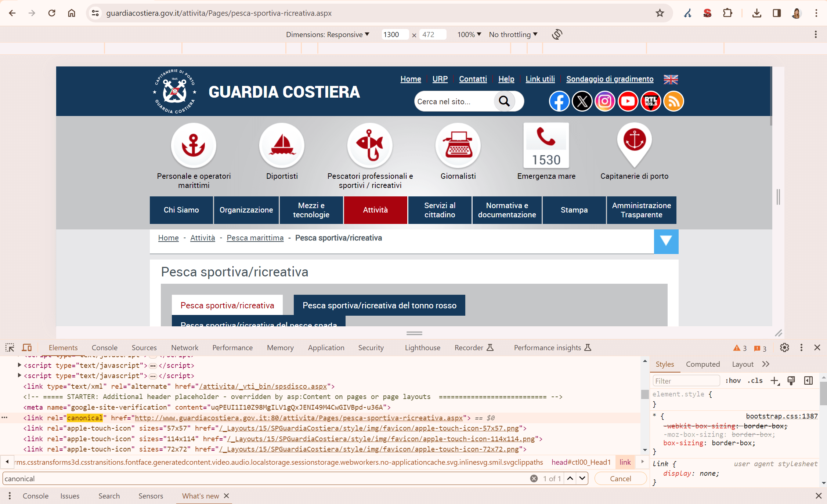Toggle the :hov element state panel

tap(733, 381)
